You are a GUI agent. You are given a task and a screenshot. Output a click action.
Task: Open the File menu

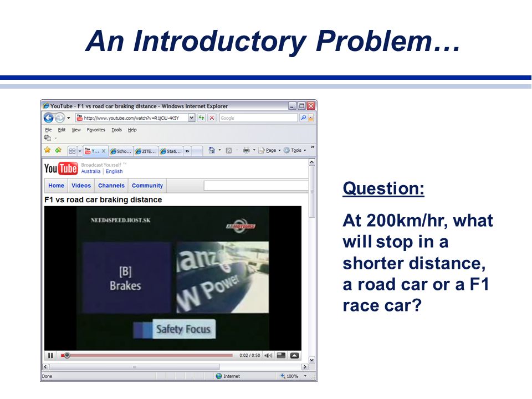pos(49,130)
